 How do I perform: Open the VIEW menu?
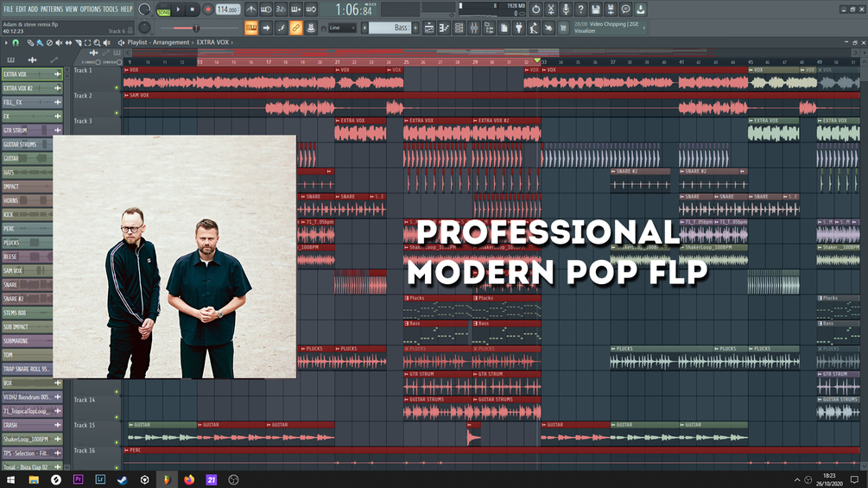tap(72, 9)
